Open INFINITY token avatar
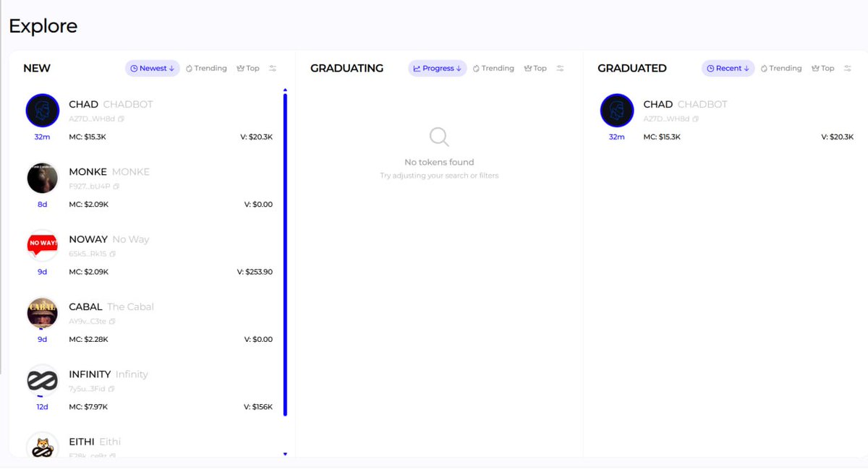Image resolution: width=868 pixels, height=472 pixels. click(43, 380)
